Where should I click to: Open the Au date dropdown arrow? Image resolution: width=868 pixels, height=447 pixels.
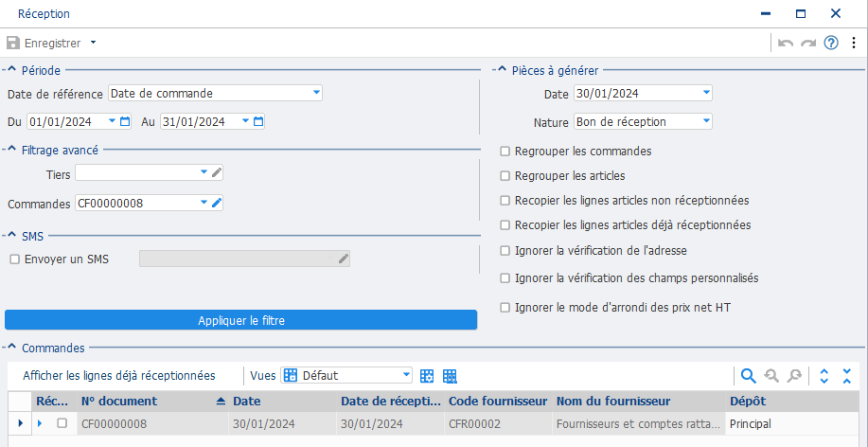246,121
